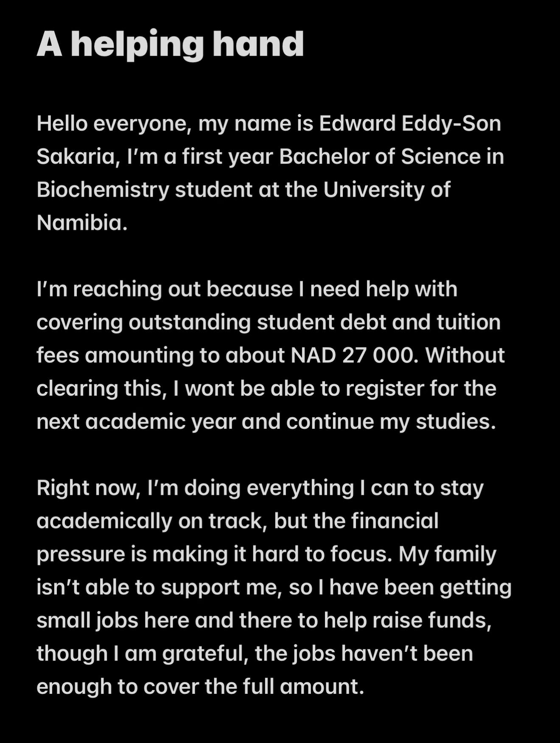Image resolution: width=560 pixels, height=743 pixels.
Task: Click the name 'Edward Eddy-Son' in text
Action: pos(410,123)
